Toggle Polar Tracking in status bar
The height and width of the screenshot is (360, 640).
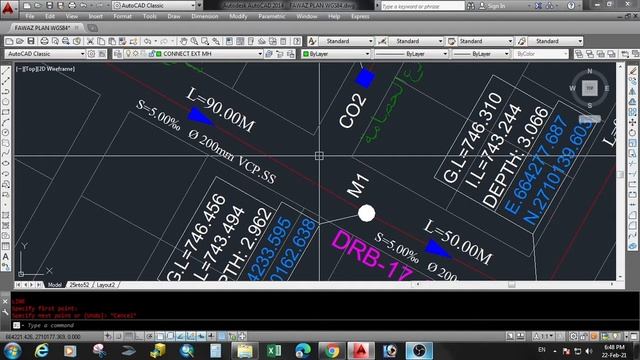(x=149, y=336)
